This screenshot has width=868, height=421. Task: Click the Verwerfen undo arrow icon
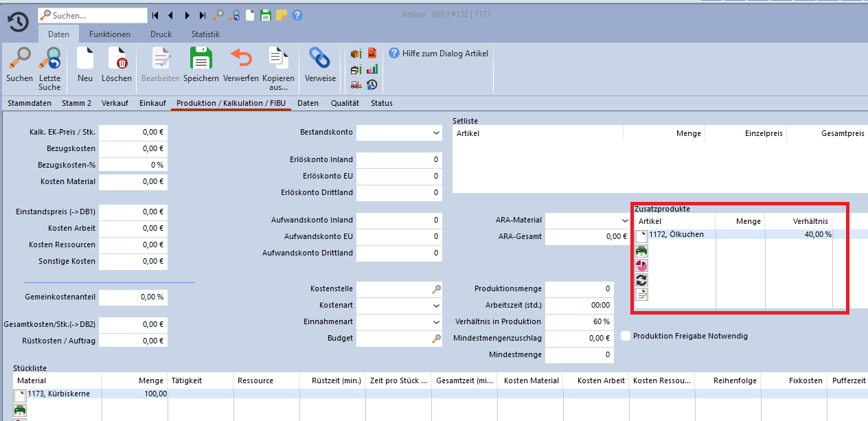[240, 60]
